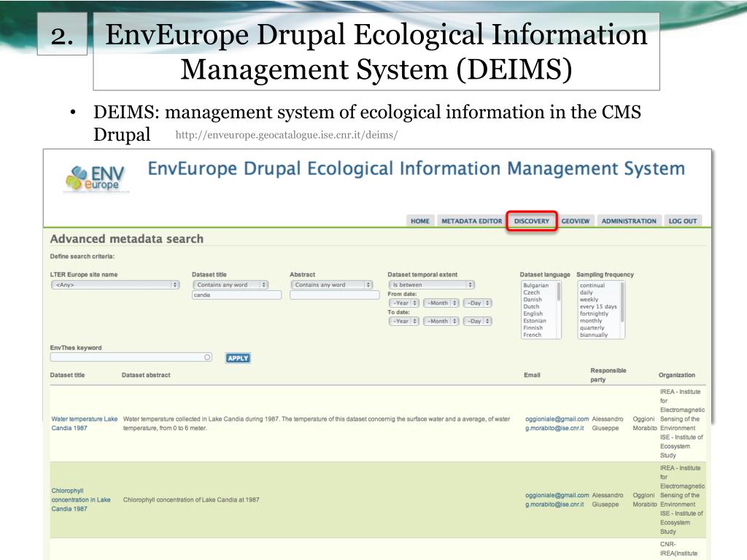Image resolution: width=747 pixels, height=560 pixels.
Task: Click g.morabito@ise.cnr.it in Chlorophyll row
Action: [554, 505]
